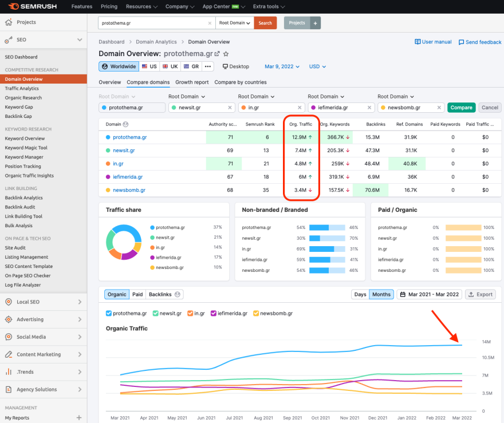The width and height of the screenshot is (504, 423).
Task: Click the Projects home icon in sidebar
Action: [x=9, y=22]
